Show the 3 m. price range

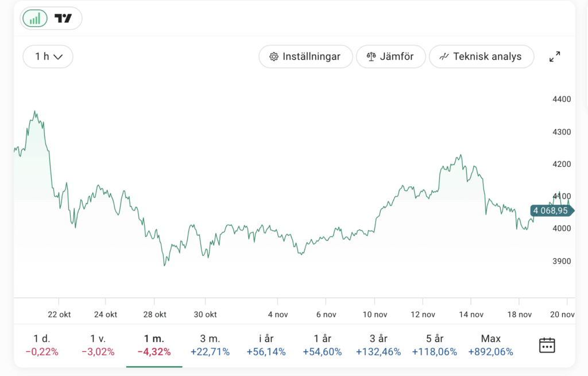click(210, 345)
